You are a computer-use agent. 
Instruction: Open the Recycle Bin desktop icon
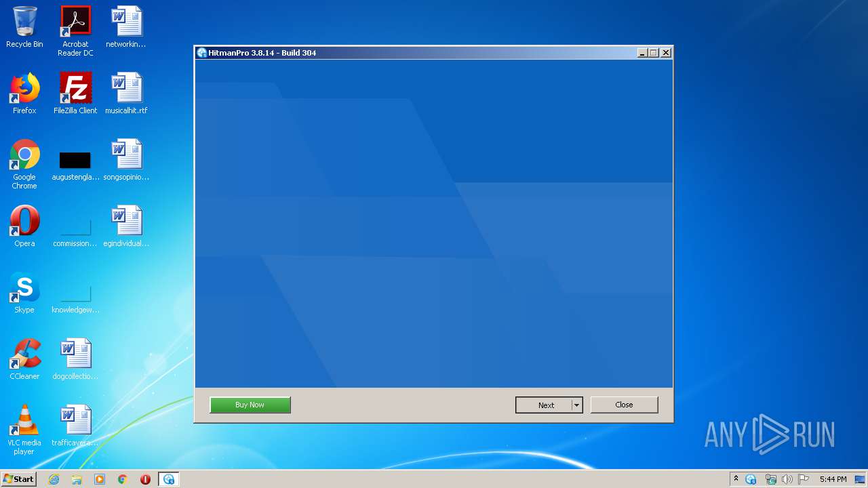pyautogui.click(x=24, y=27)
